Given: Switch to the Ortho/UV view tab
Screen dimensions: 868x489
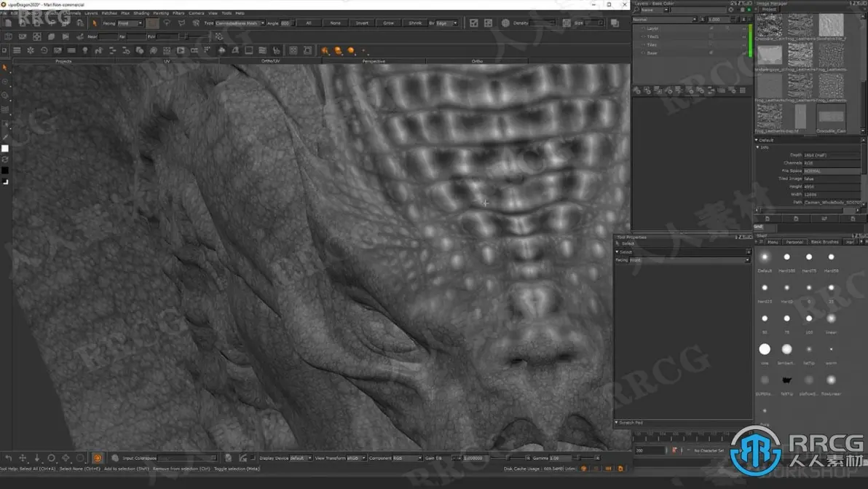Looking at the screenshot, I should pos(270,61).
